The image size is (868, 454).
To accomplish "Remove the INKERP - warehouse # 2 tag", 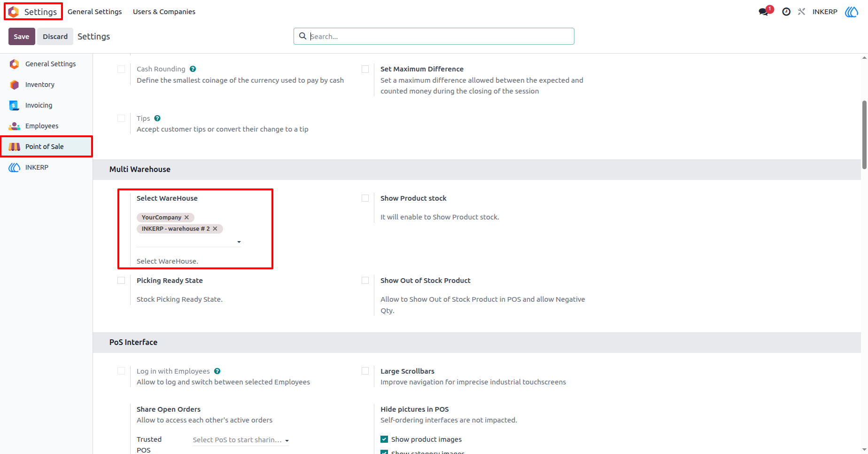I will pos(215,229).
